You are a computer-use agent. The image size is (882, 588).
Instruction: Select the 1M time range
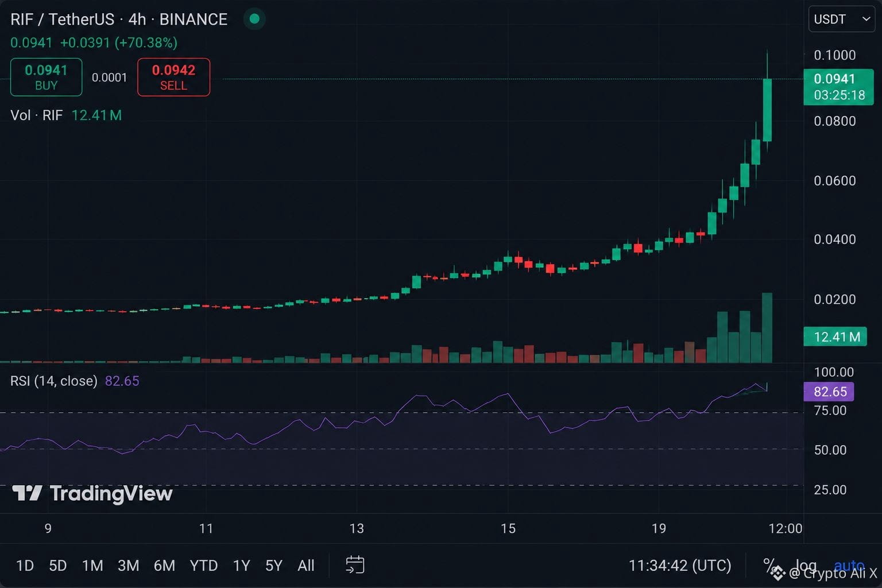point(92,566)
